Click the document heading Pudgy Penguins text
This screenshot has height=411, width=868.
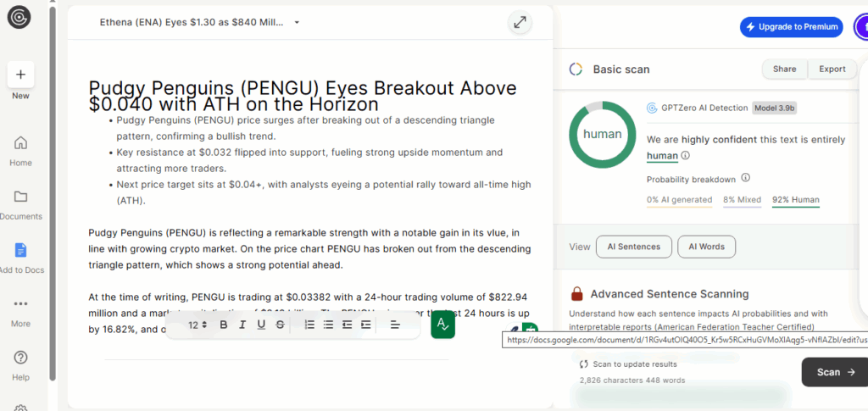[x=303, y=96]
